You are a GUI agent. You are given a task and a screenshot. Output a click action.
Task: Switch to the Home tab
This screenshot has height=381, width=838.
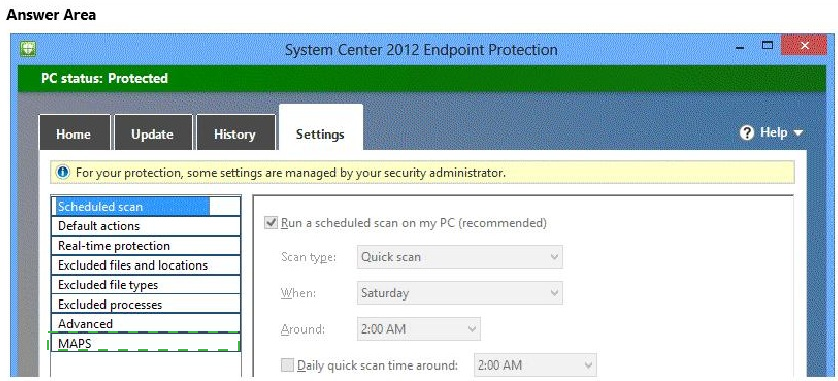(74, 133)
